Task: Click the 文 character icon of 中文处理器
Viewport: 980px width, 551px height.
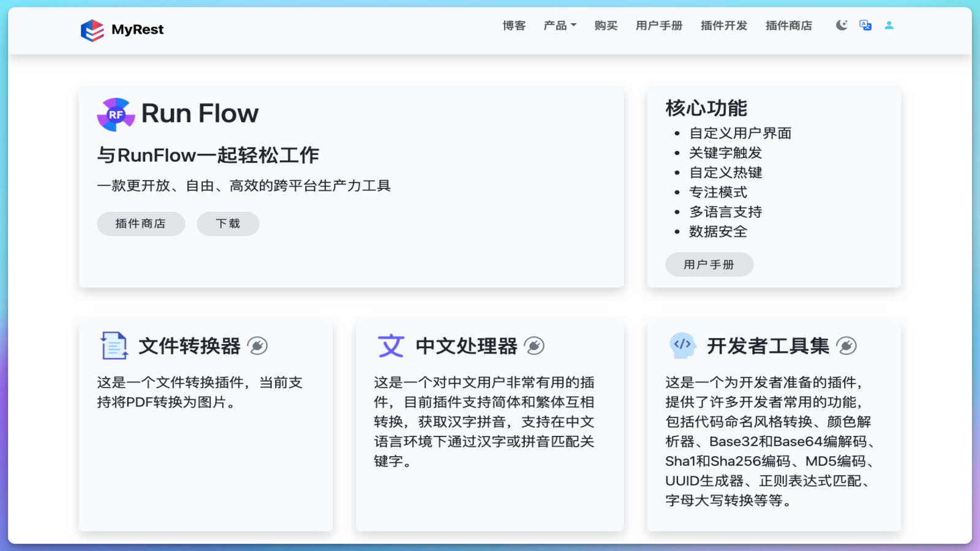Action: 390,345
